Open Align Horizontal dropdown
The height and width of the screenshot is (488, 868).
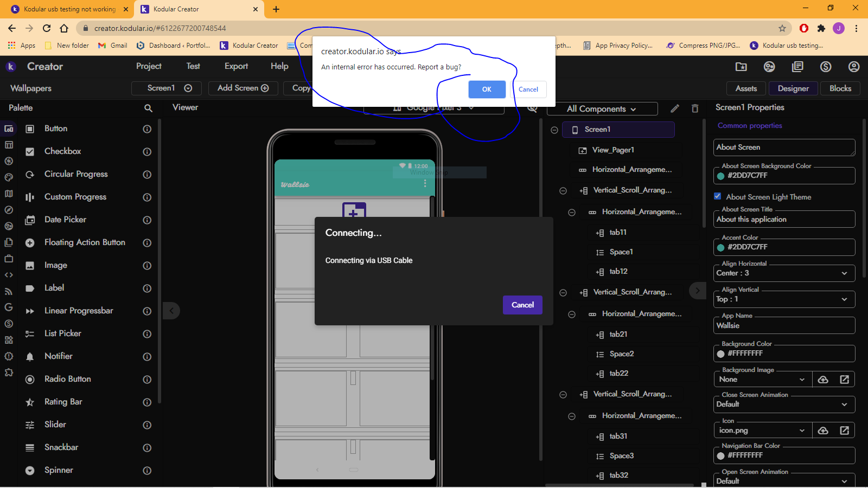point(784,273)
